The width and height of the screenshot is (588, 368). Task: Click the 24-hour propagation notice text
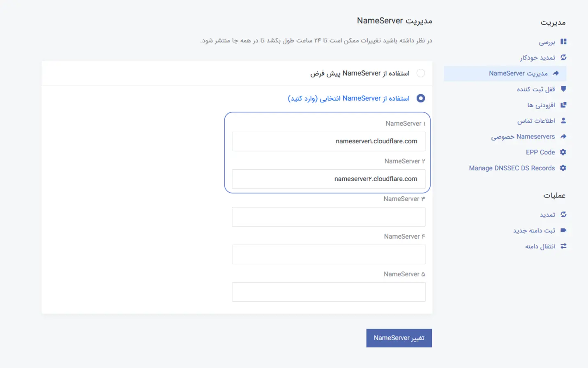click(316, 40)
